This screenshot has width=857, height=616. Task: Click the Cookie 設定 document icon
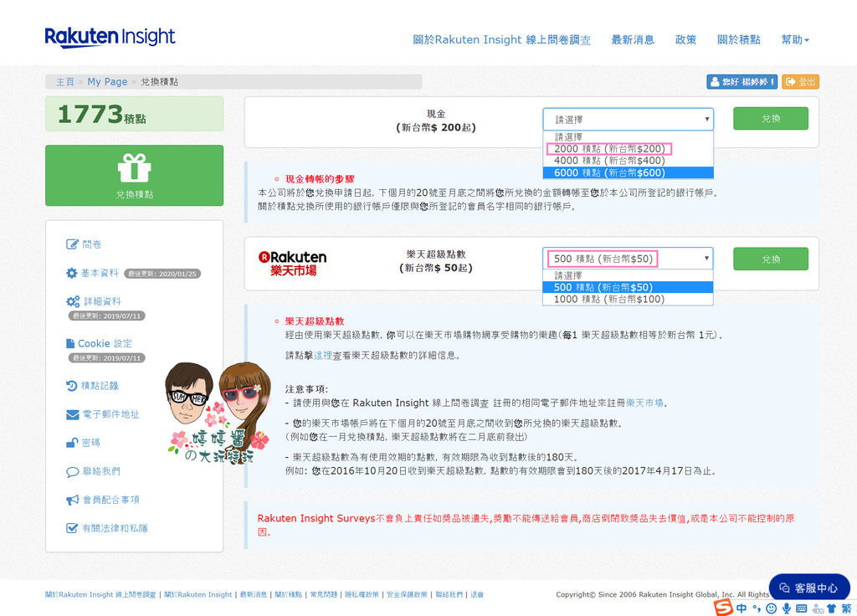[x=70, y=343]
